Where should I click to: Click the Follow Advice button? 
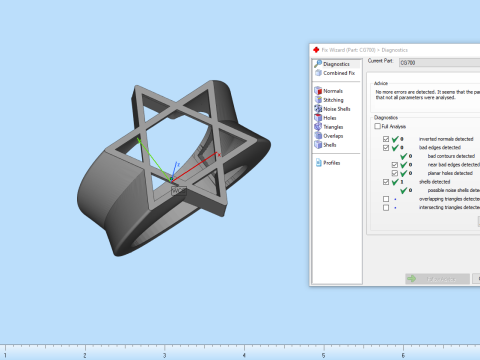[437, 279]
